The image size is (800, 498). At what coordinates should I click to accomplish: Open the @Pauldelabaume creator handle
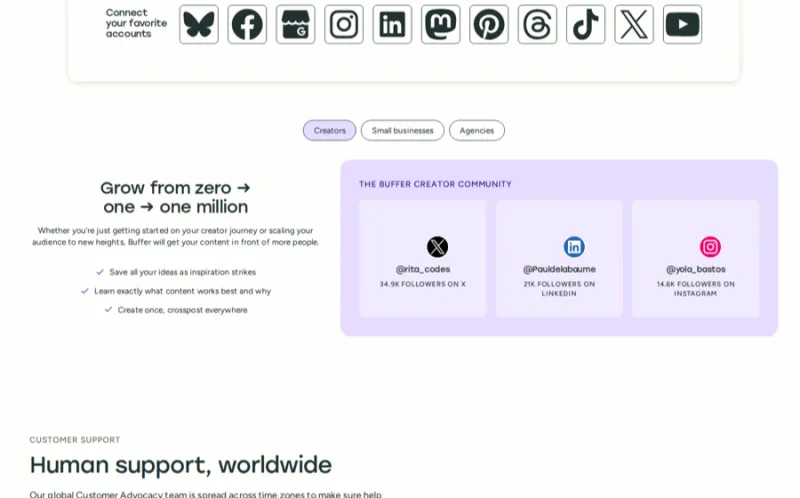(x=559, y=269)
